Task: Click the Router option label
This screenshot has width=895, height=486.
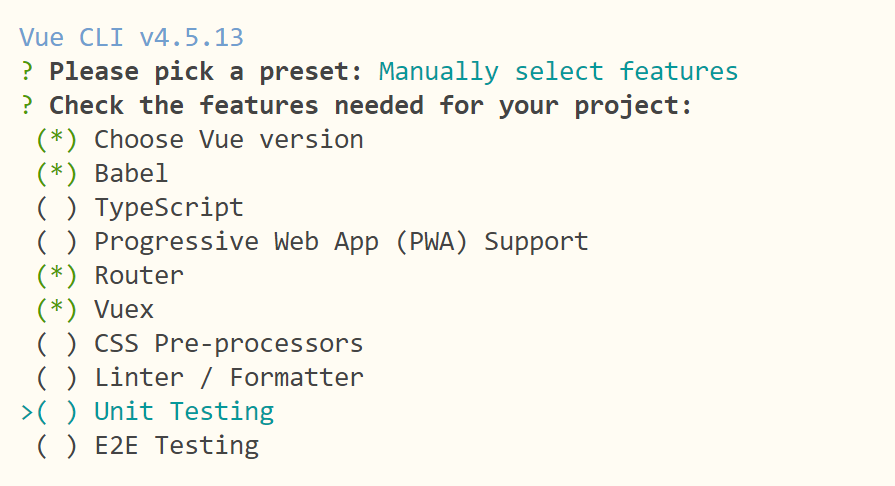Action: 139,276
